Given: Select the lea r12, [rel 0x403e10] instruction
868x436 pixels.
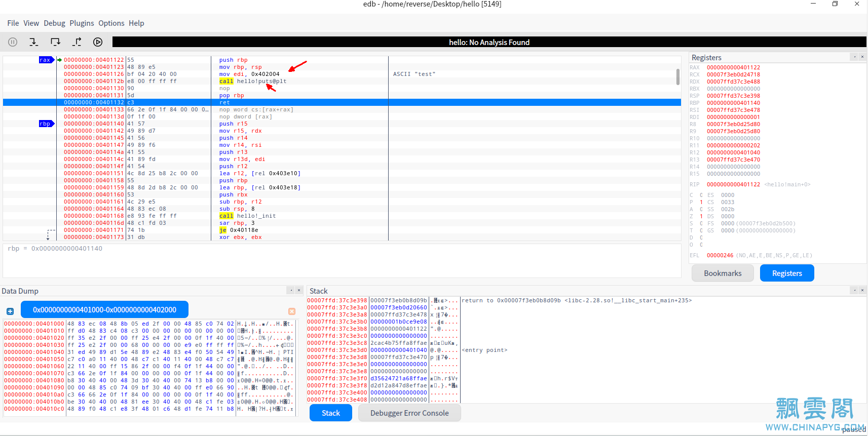Looking at the screenshot, I should click(259, 173).
